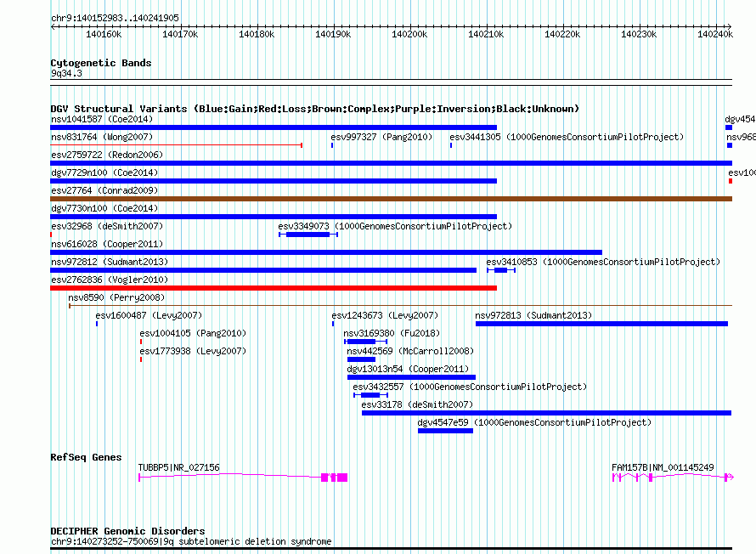Click esv1243673 (Levy2007) label
The height and width of the screenshot is (554, 756).
pos(385,315)
